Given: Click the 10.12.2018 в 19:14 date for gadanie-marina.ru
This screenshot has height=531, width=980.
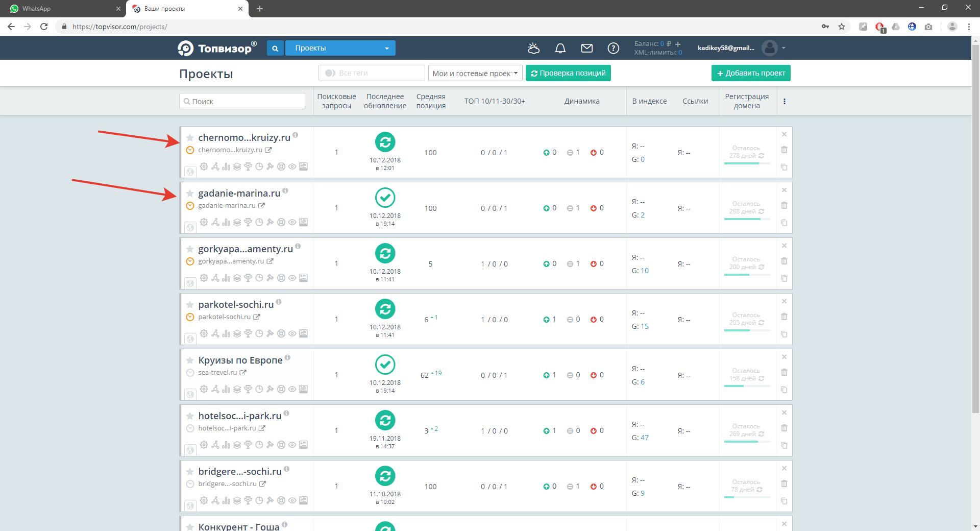Looking at the screenshot, I should click(385, 220).
